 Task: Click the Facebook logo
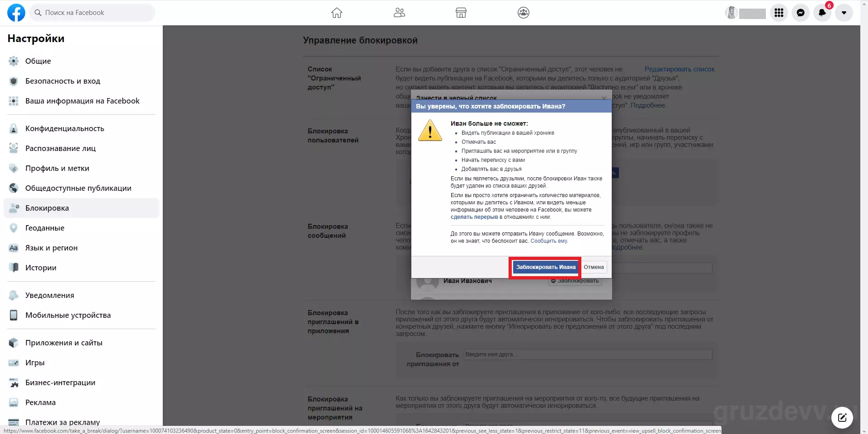point(16,13)
